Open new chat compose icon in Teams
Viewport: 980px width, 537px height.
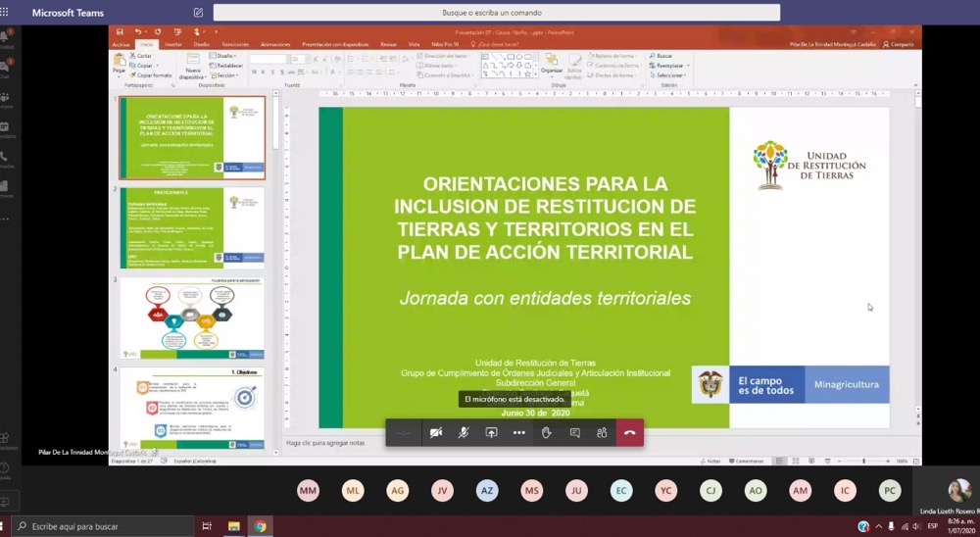198,13
